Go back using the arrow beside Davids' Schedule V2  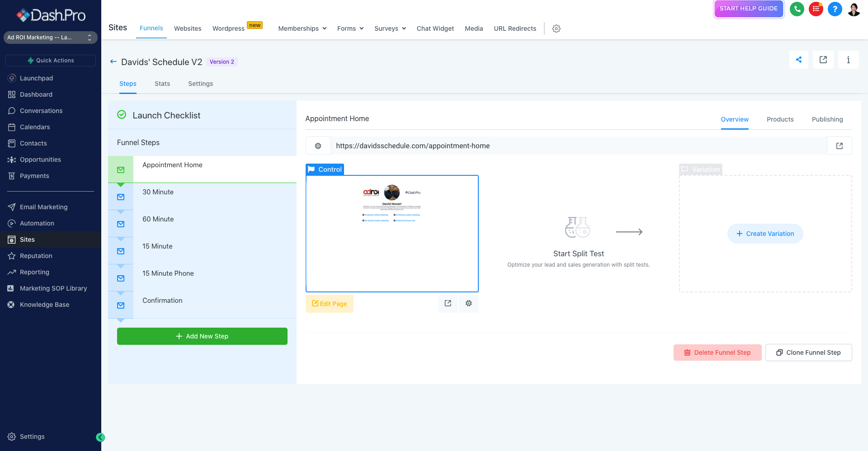[113, 62]
